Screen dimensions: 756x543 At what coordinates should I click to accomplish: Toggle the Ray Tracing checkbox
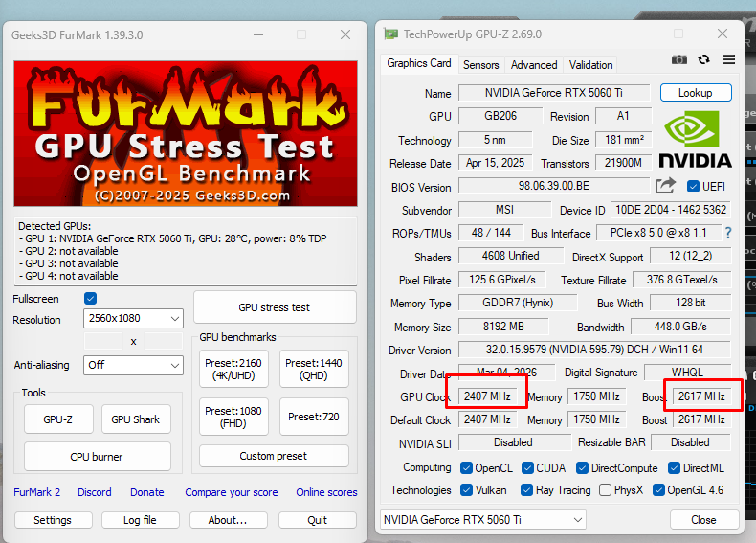tap(526, 490)
